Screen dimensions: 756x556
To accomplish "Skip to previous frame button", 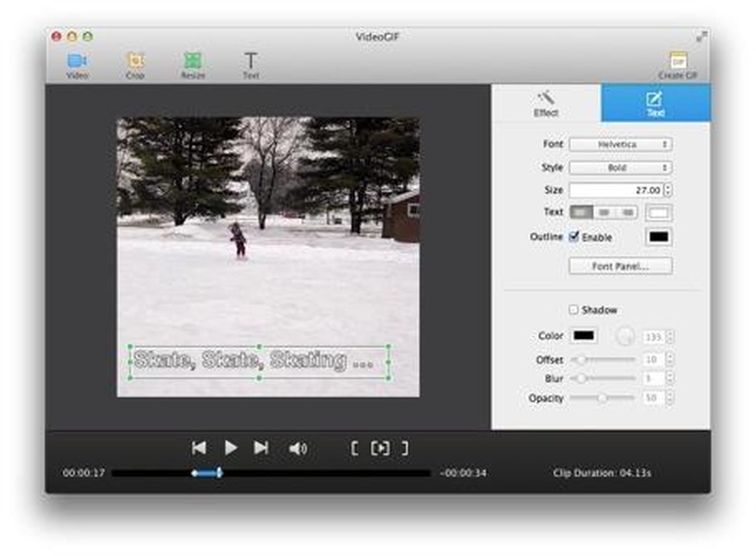I will [199, 448].
